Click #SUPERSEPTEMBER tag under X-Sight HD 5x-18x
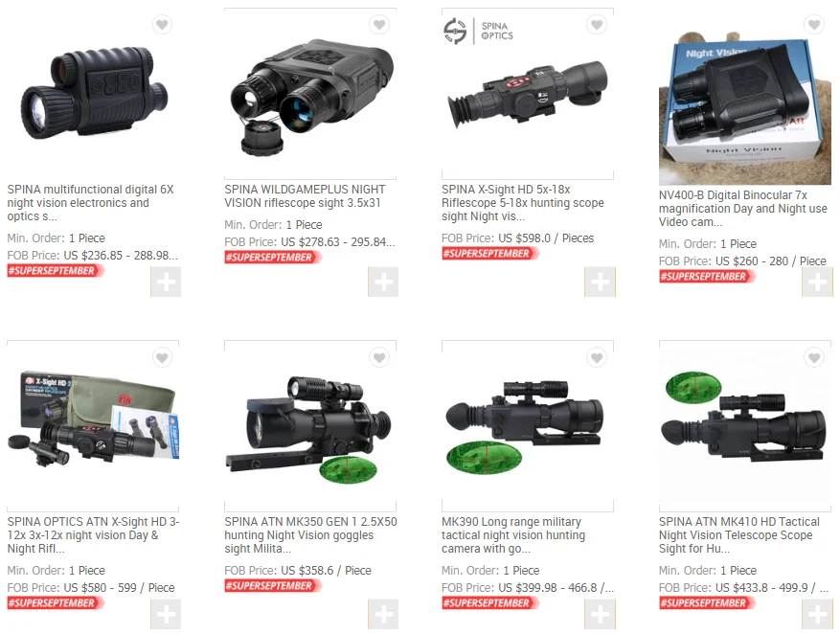840x634 pixels. click(489, 253)
